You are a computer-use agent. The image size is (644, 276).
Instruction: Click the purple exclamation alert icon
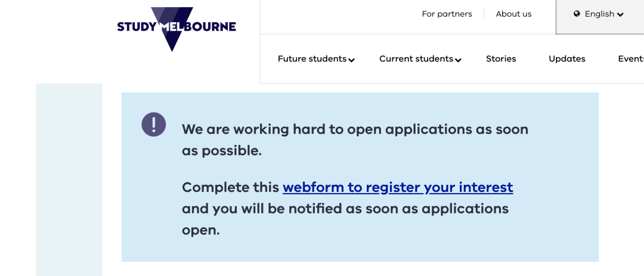[154, 125]
